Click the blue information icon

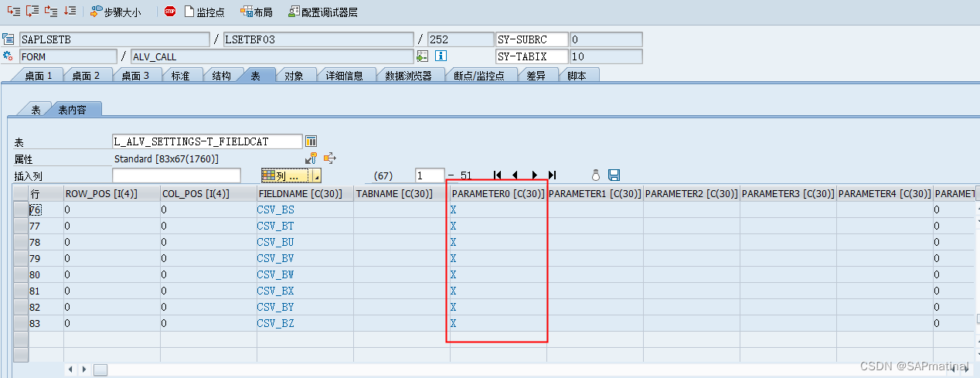(x=441, y=56)
